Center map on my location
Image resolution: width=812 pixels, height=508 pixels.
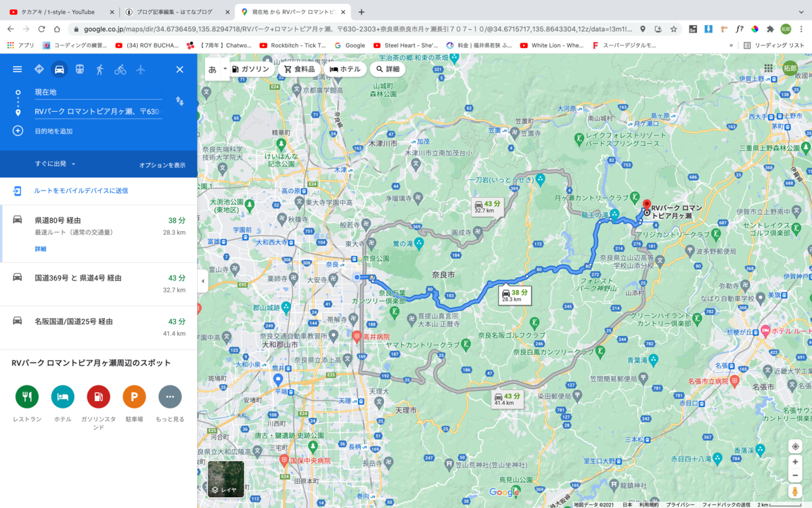point(795,446)
